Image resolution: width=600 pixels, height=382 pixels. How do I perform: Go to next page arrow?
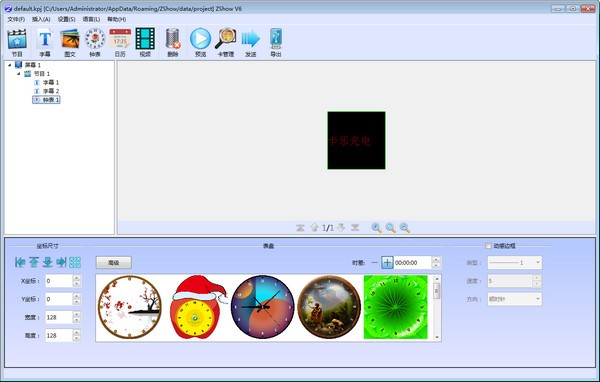click(x=341, y=228)
